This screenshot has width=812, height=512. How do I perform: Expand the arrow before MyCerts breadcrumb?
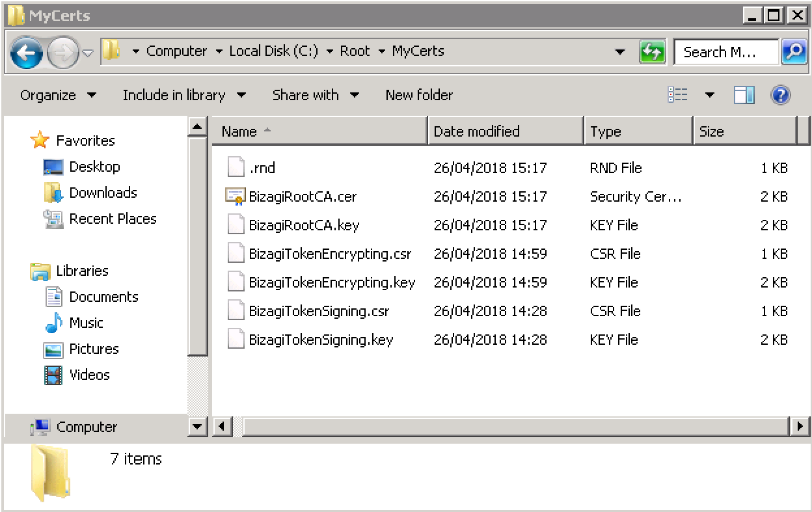pyautogui.click(x=381, y=51)
